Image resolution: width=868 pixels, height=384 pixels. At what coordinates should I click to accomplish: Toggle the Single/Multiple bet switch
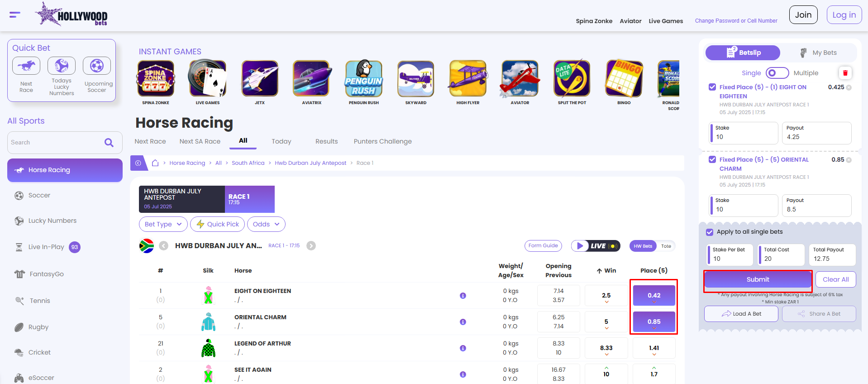click(x=777, y=73)
